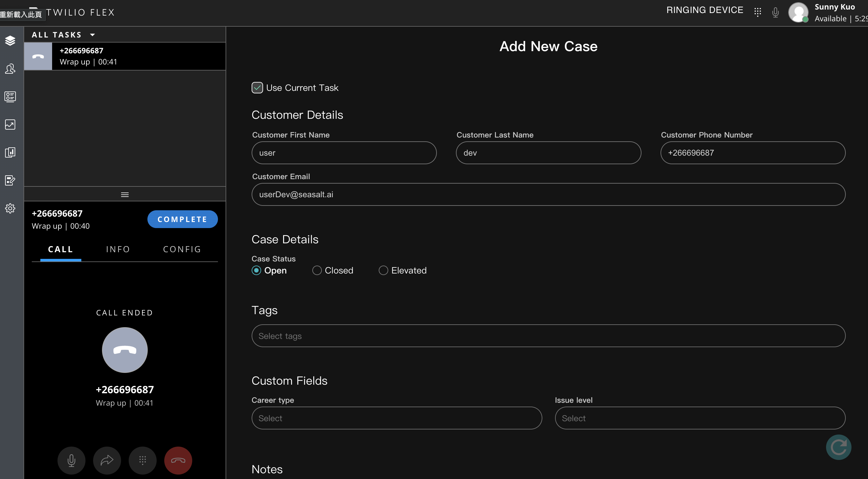Open the real-time insights chart icon
The image size is (868, 479).
point(10,124)
